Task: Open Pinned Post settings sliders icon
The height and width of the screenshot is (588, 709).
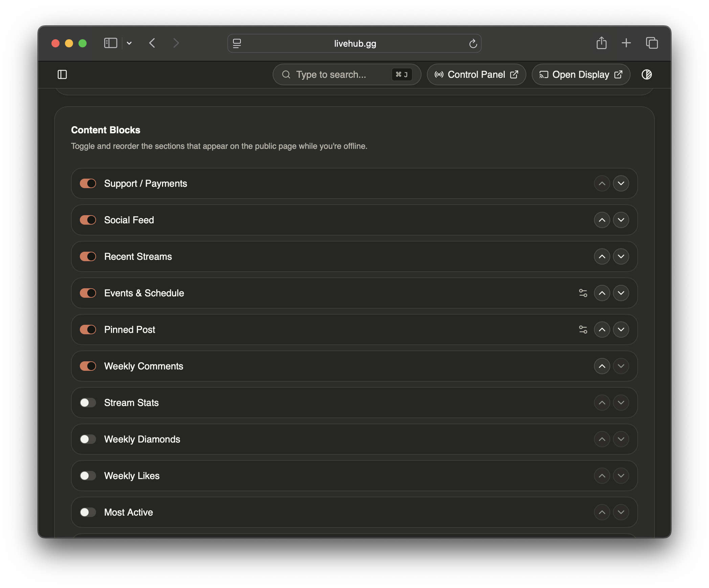Action: tap(583, 330)
